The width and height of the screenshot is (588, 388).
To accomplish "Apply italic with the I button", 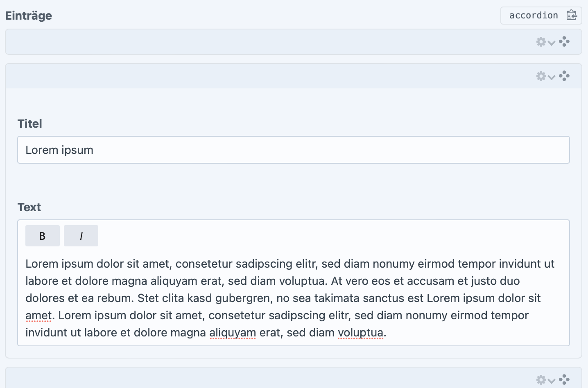I will (81, 236).
